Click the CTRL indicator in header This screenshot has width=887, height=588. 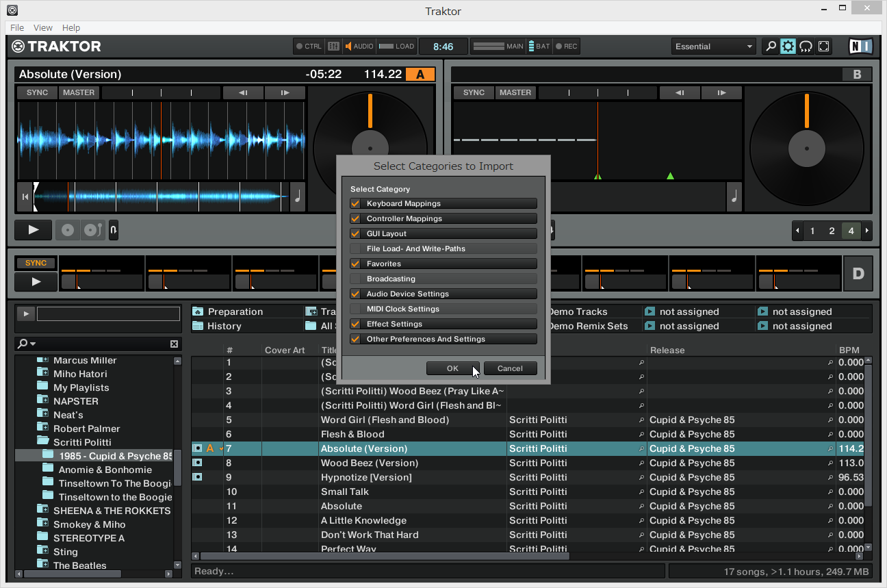(309, 47)
